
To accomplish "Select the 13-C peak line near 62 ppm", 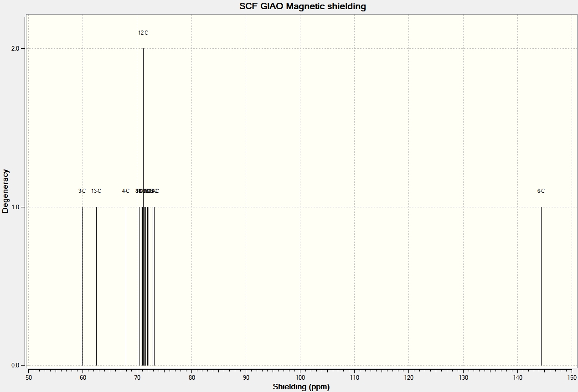I will 96,286.
